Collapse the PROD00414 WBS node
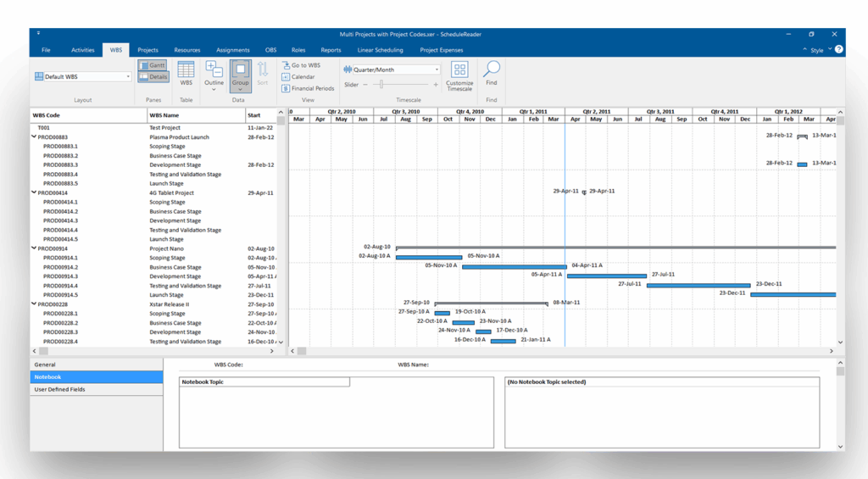This screenshot has width=868, height=479. click(34, 192)
